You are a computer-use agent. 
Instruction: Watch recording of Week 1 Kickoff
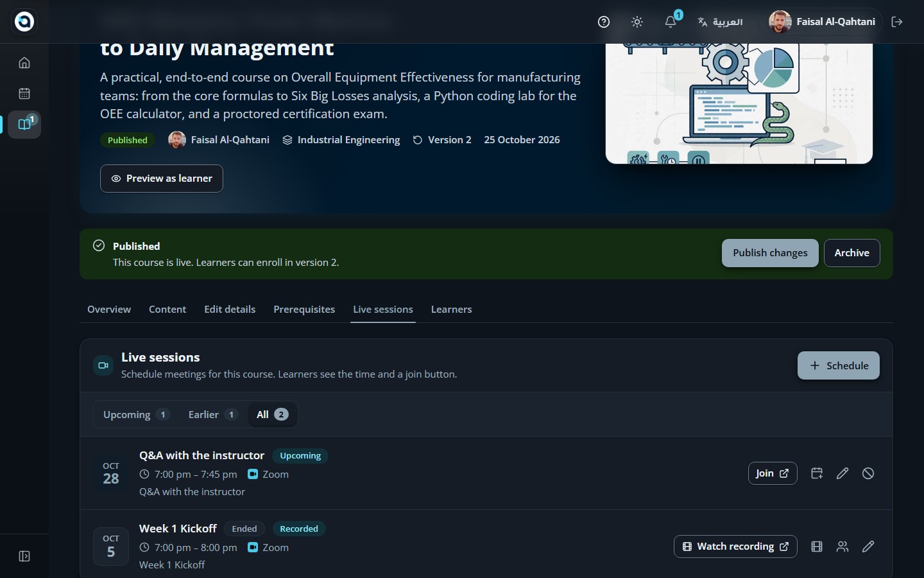735,547
